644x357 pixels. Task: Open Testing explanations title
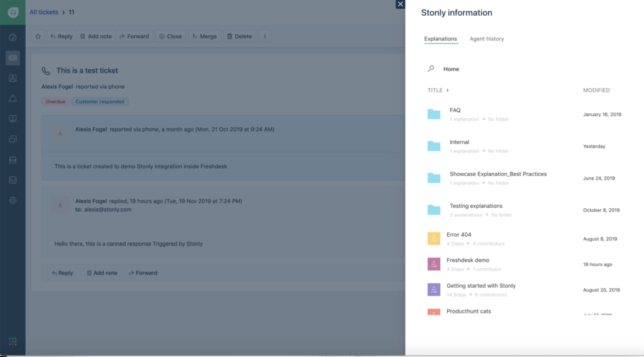coord(476,206)
